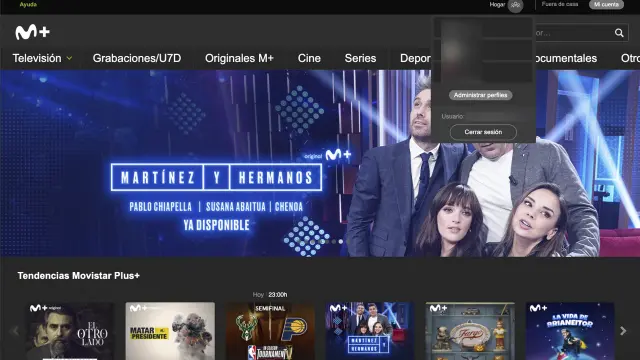Image resolution: width=640 pixels, height=360 pixels.
Task: Click the Fuera de casa link
Action: click(560, 4)
